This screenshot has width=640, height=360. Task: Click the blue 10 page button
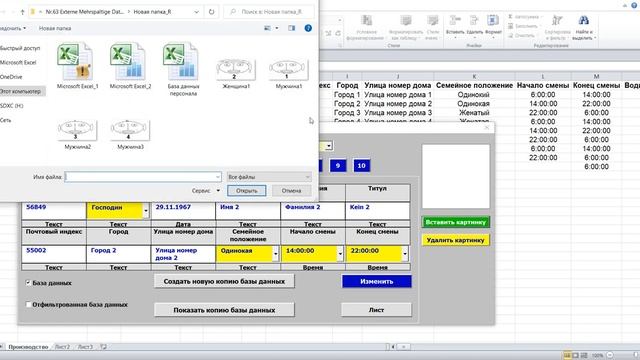coord(362,165)
